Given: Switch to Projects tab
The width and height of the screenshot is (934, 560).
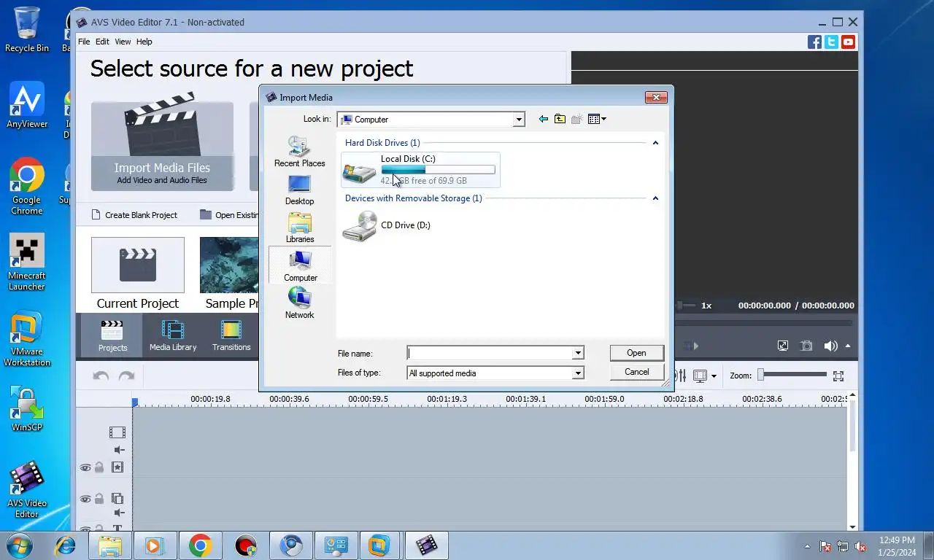Looking at the screenshot, I should (112, 336).
